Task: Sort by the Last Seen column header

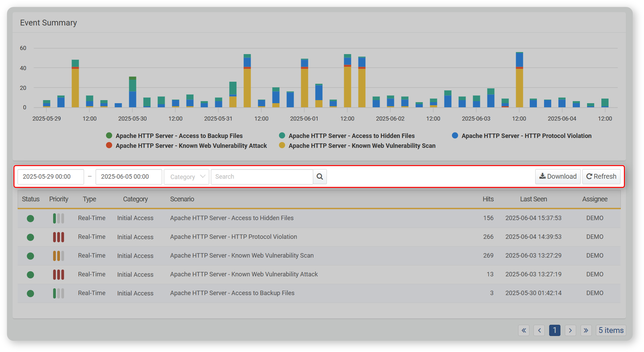Action: click(534, 199)
